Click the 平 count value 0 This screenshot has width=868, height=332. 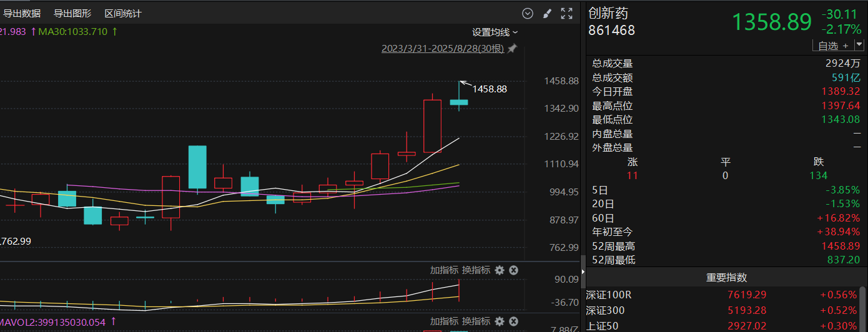coord(725,175)
